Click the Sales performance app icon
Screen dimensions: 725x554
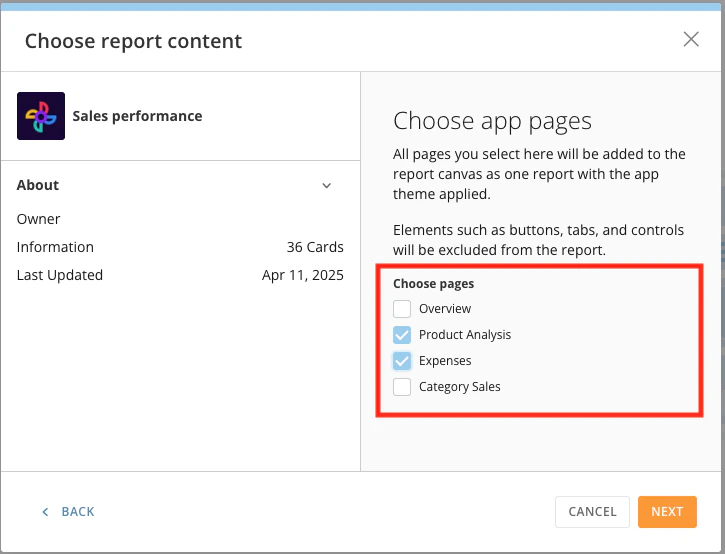pyautogui.click(x=41, y=116)
